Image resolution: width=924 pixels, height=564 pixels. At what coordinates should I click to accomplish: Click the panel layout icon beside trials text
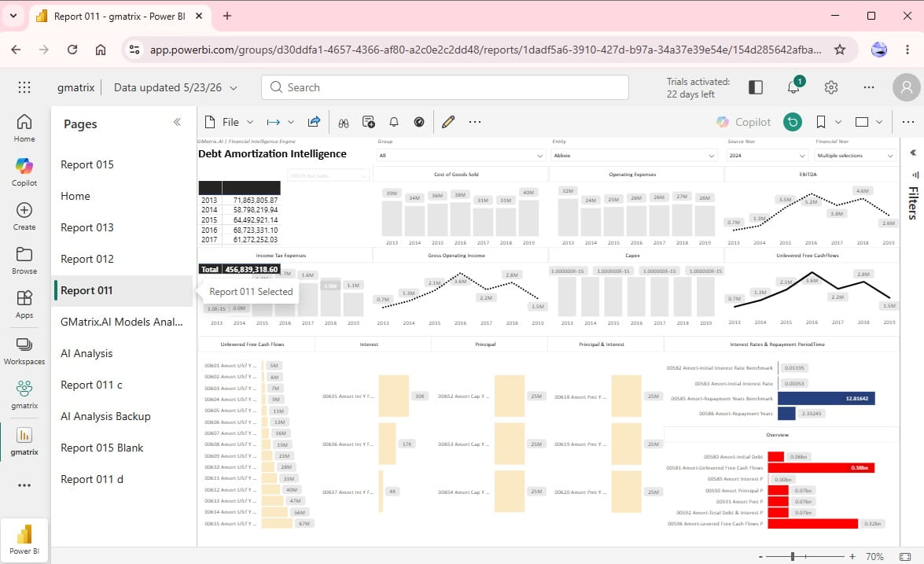tap(756, 87)
